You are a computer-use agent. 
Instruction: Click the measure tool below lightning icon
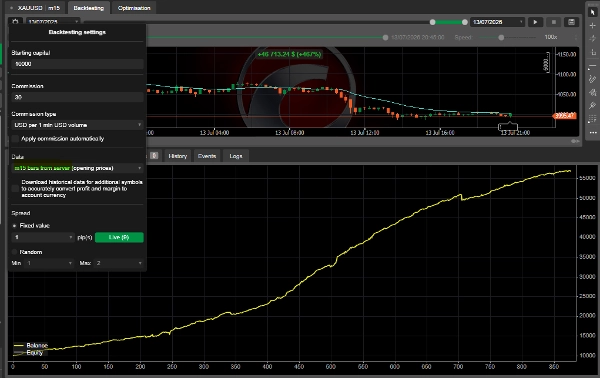[x=593, y=52]
